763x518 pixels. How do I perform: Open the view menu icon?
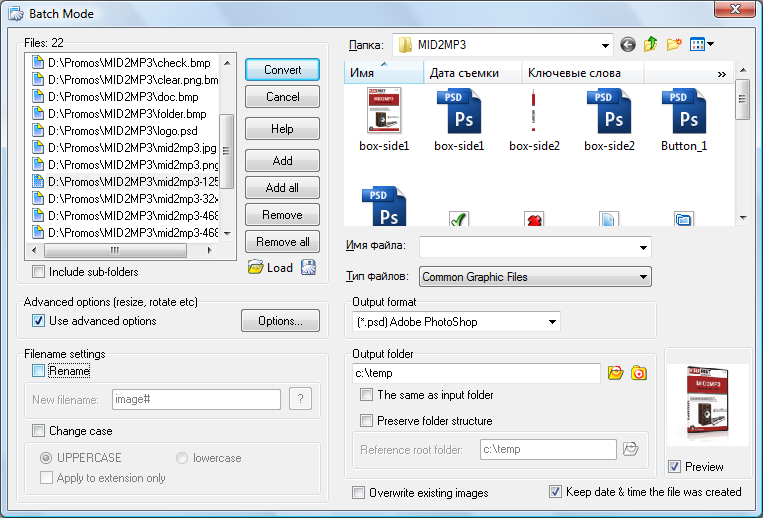point(703,45)
